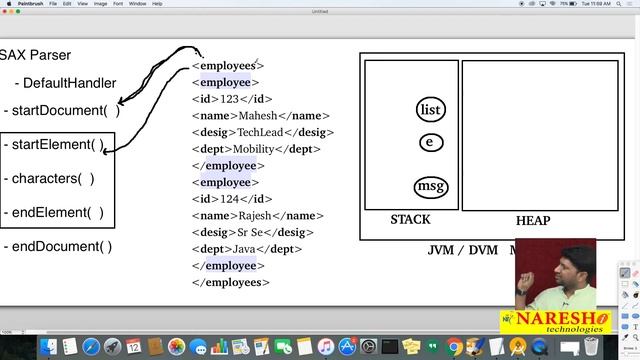Select the Eyedropper color picker tool
Image resolution: width=640 pixels, height=360 pixels.
point(625,338)
